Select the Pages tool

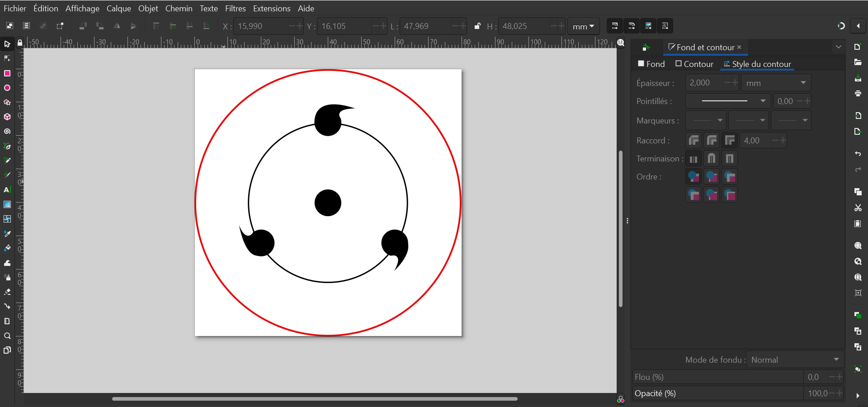7,350
